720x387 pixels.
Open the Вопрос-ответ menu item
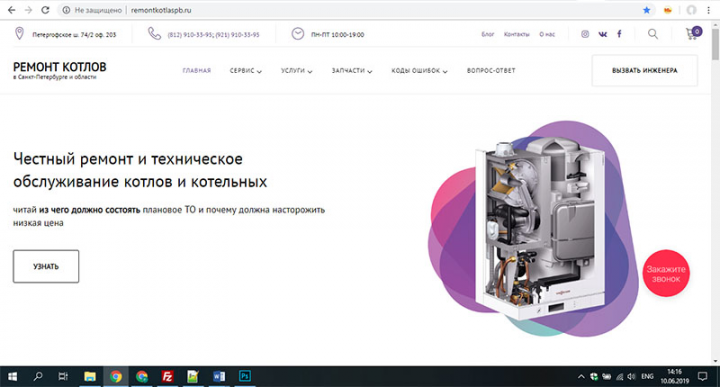(x=491, y=71)
